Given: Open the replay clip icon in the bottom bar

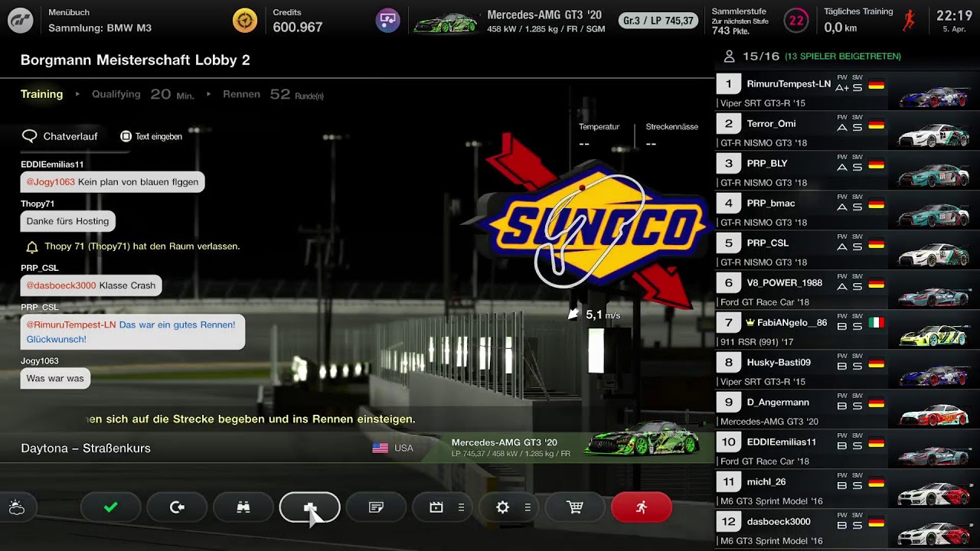Looking at the screenshot, I should pyautogui.click(x=436, y=507).
